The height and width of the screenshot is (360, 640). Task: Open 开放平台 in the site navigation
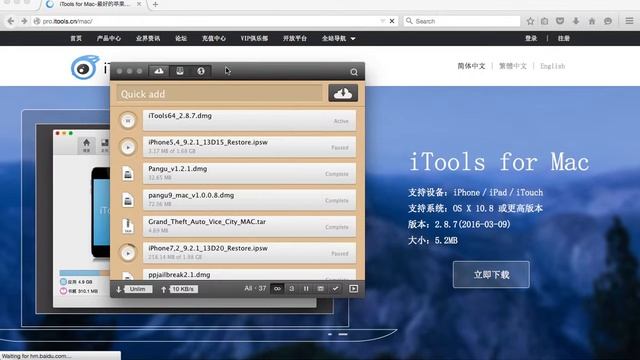coord(295,38)
